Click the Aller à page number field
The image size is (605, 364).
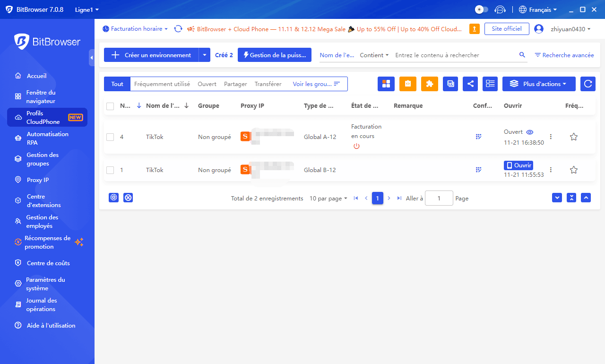pos(439,199)
